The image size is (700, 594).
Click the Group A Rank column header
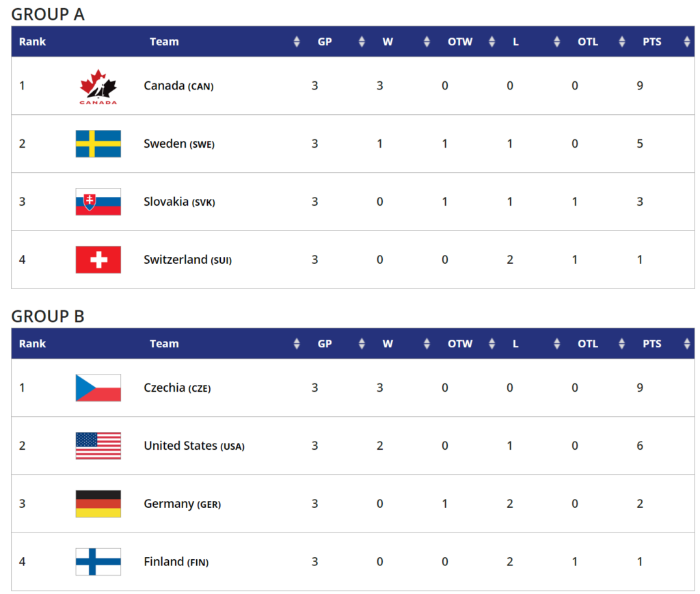[x=32, y=42]
